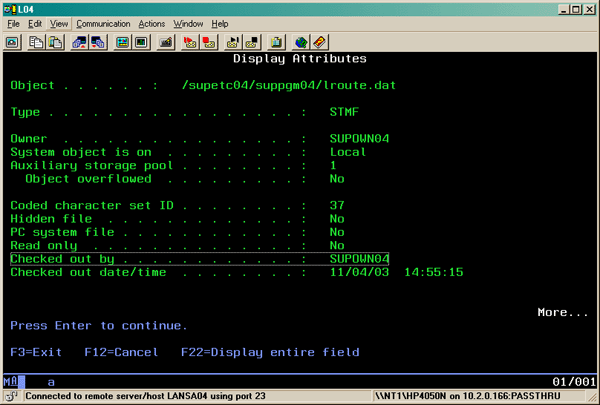Screen dimensions: 600x405
Task: Play a macro with black play-cassette icon
Action: 233,42
